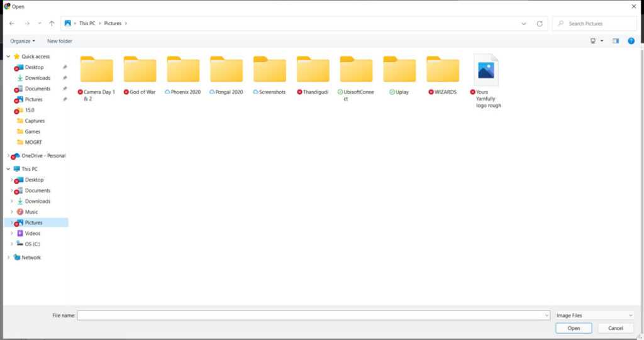The image size is (644, 340).
Task: Select the UbisoftConnect folder icon
Action: tap(356, 69)
